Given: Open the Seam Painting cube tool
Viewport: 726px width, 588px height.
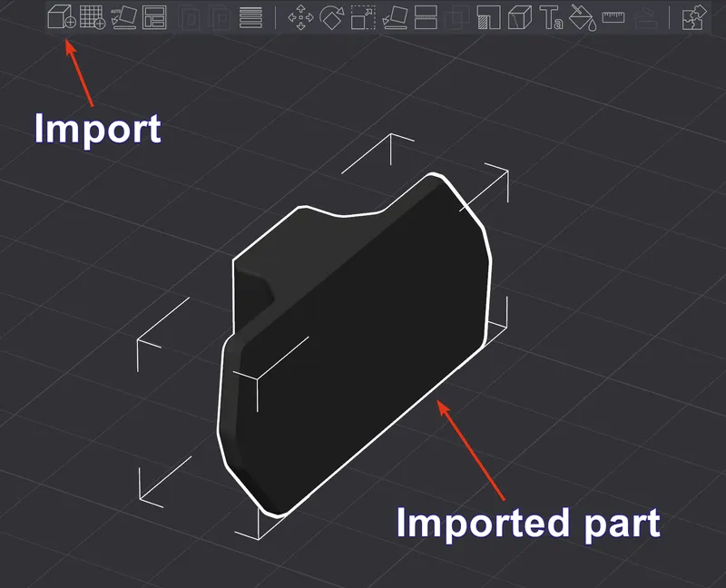Looking at the screenshot, I should click(519, 17).
